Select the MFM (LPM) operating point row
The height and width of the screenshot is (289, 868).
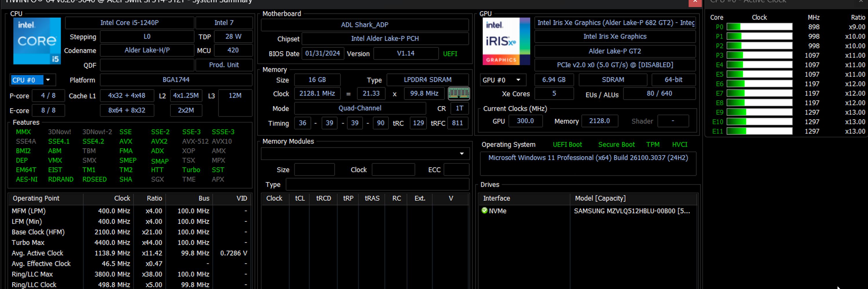129,211
